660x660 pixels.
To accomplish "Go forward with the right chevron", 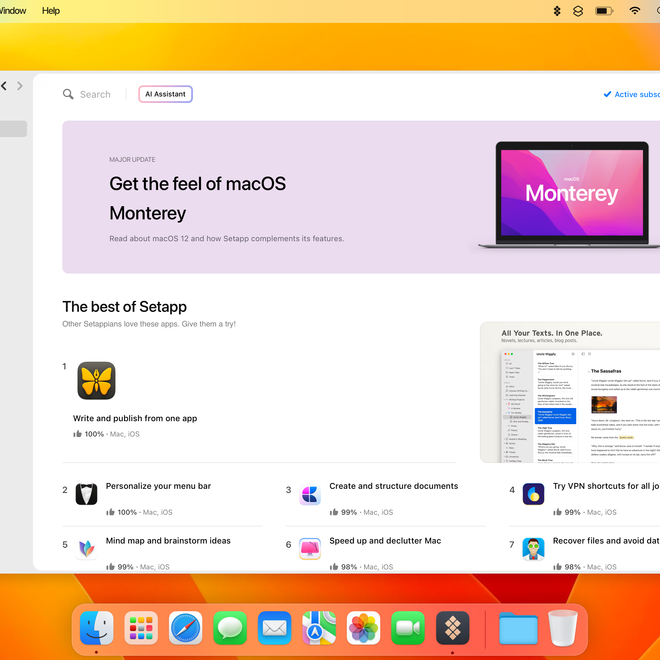I will (20, 86).
